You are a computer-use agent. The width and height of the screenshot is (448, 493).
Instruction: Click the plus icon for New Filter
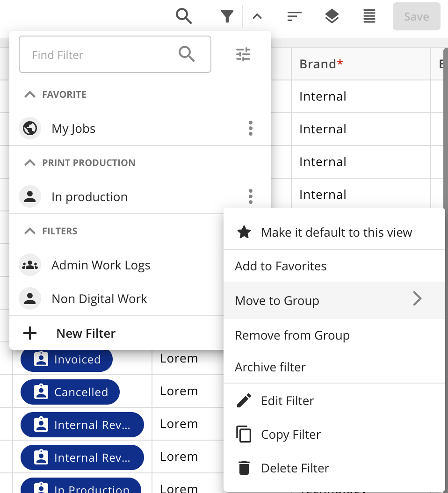tap(30, 333)
